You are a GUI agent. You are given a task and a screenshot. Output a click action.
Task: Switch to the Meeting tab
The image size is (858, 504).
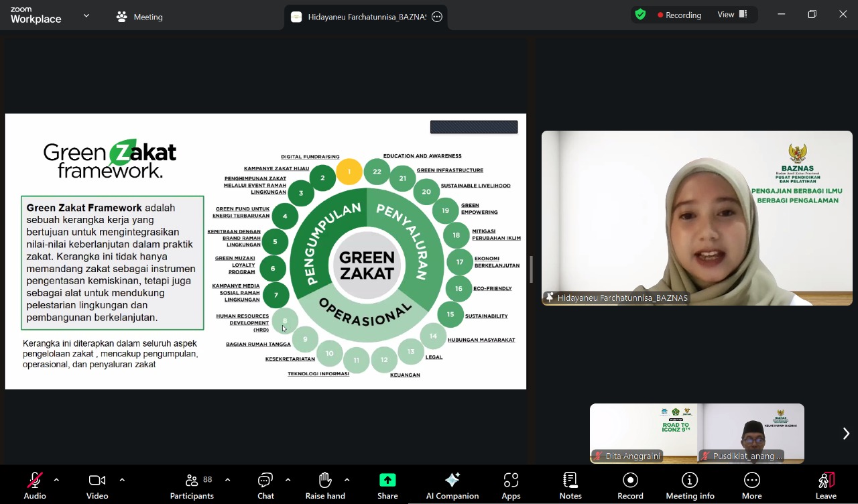click(x=139, y=17)
